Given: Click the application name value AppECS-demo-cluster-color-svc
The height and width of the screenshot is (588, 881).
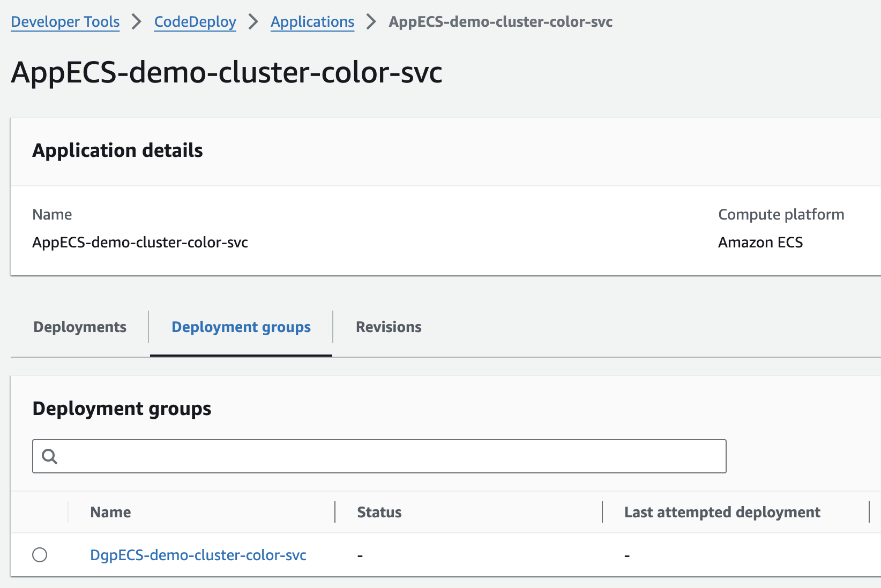Looking at the screenshot, I should point(140,243).
